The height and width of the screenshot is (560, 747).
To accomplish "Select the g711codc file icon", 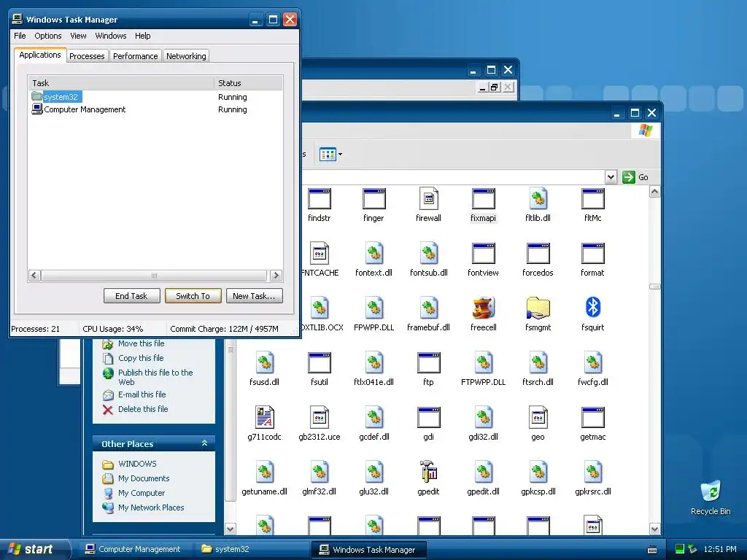I will pos(264,418).
